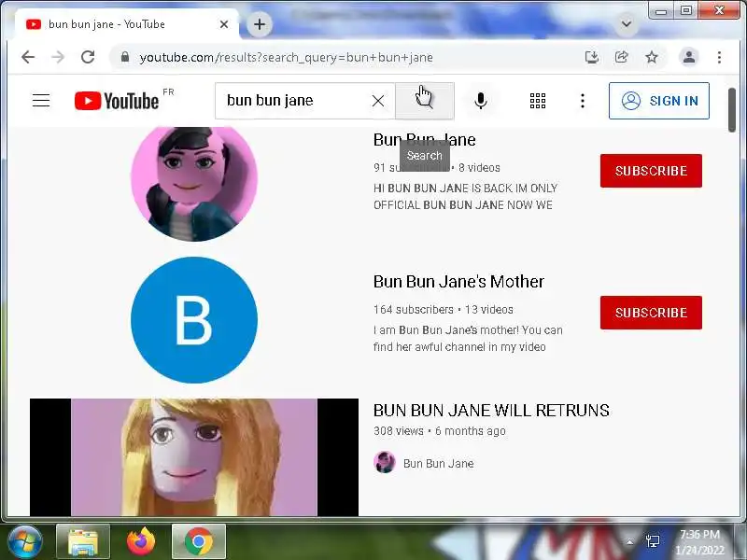Open the YouTube apps grid

[538, 101]
